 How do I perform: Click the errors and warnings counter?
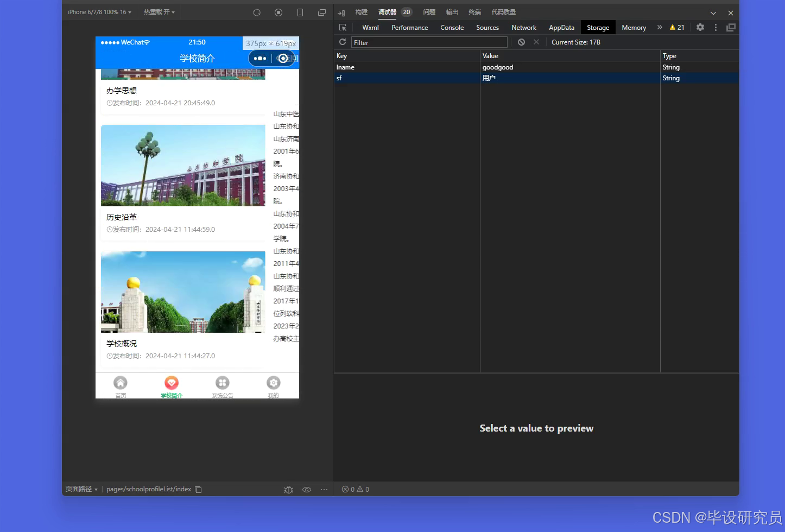(356, 490)
